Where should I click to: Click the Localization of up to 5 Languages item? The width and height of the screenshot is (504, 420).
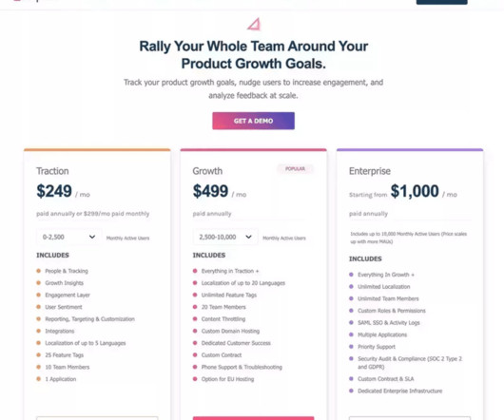(x=86, y=343)
